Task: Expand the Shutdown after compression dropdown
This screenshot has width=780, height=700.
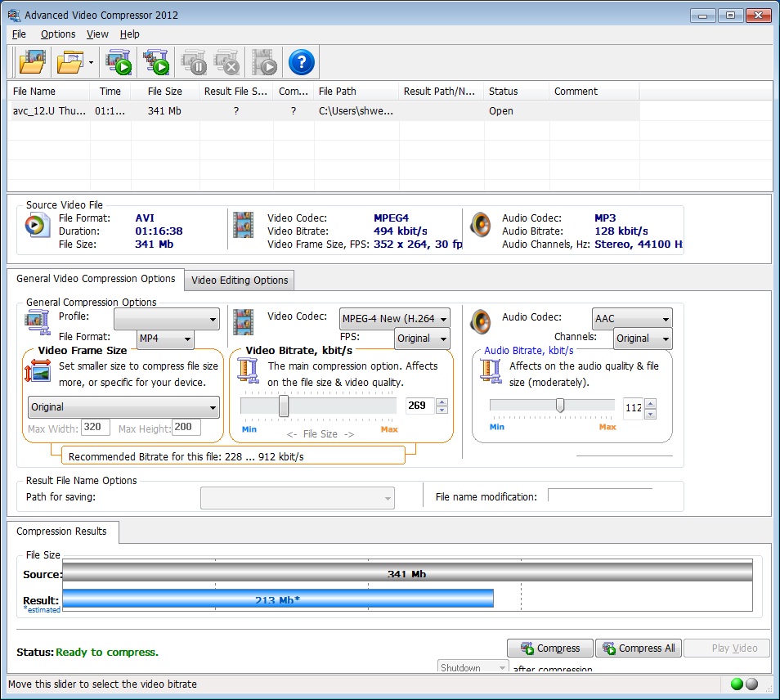Action: 502,667
